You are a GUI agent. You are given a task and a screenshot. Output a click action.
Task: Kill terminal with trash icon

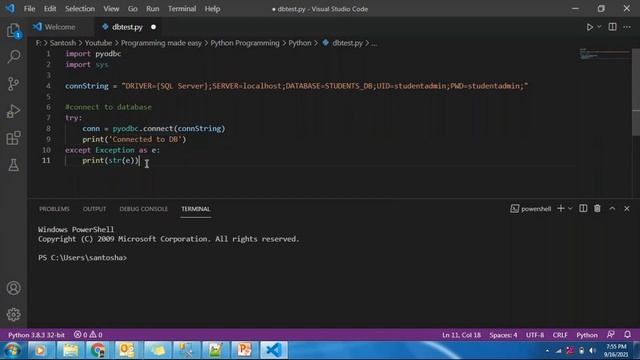coord(597,209)
